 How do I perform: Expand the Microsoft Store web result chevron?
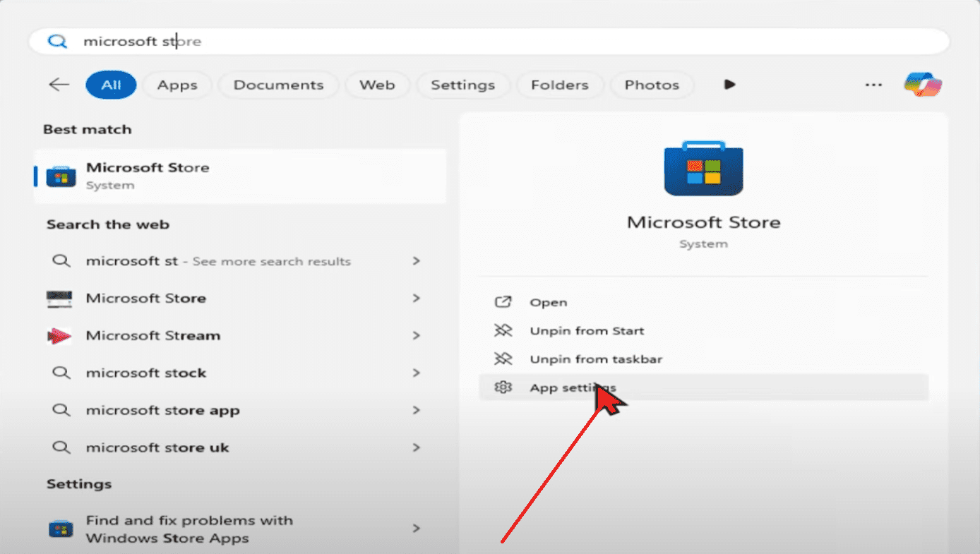417,299
